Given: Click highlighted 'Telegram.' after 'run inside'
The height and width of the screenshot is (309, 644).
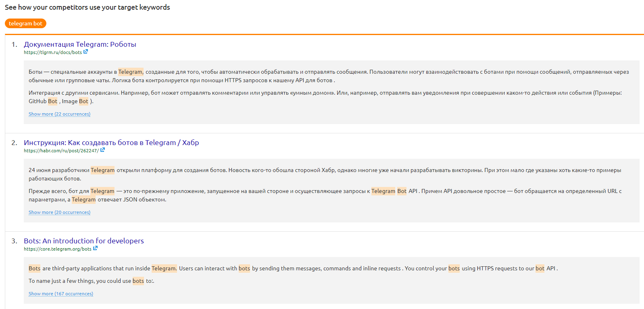Looking at the screenshot, I should pos(164,268).
